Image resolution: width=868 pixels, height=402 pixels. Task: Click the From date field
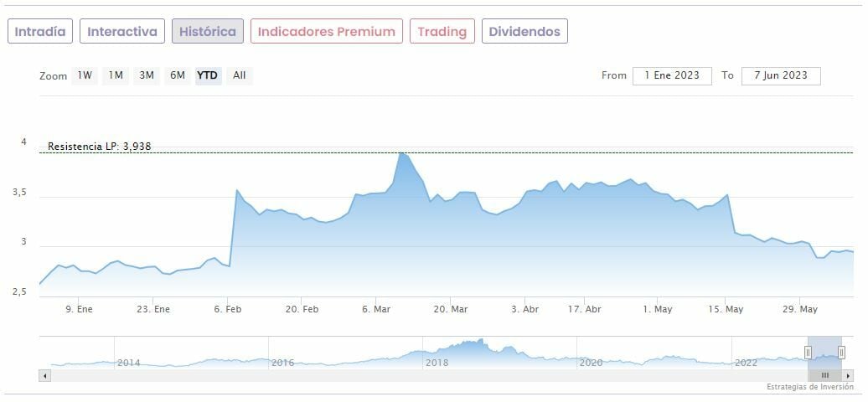point(672,75)
